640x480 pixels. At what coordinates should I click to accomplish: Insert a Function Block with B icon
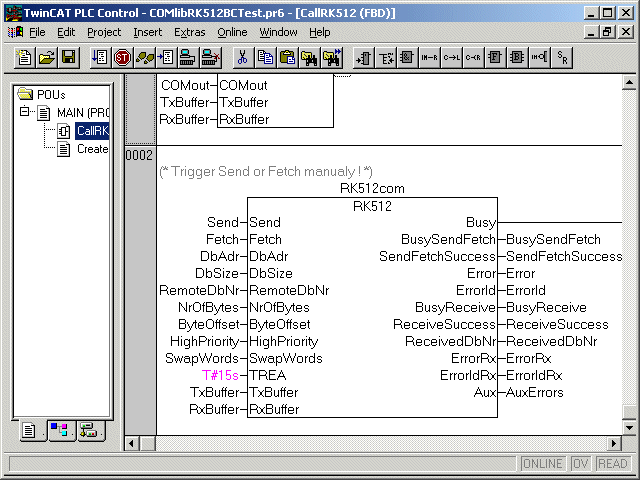[517, 58]
